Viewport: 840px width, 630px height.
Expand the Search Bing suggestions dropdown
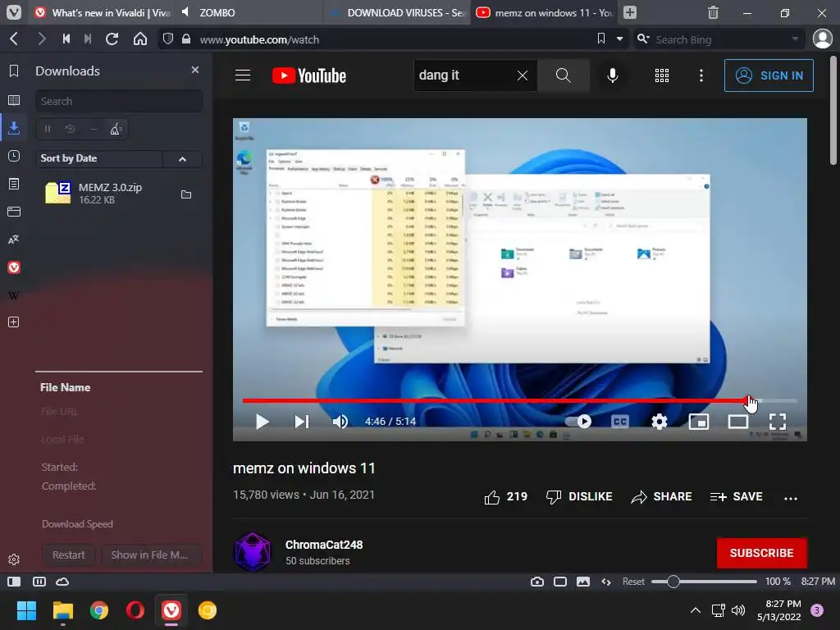(795, 39)
